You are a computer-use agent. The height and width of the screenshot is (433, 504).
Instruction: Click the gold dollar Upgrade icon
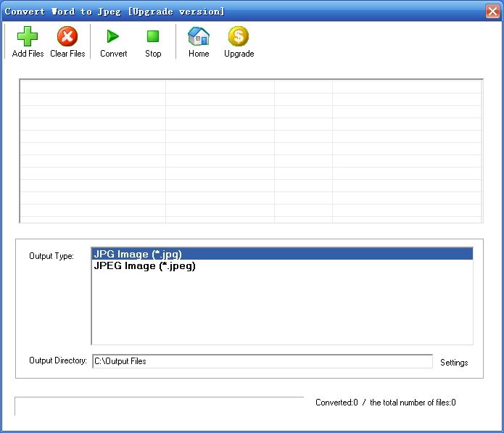[239, 36]
